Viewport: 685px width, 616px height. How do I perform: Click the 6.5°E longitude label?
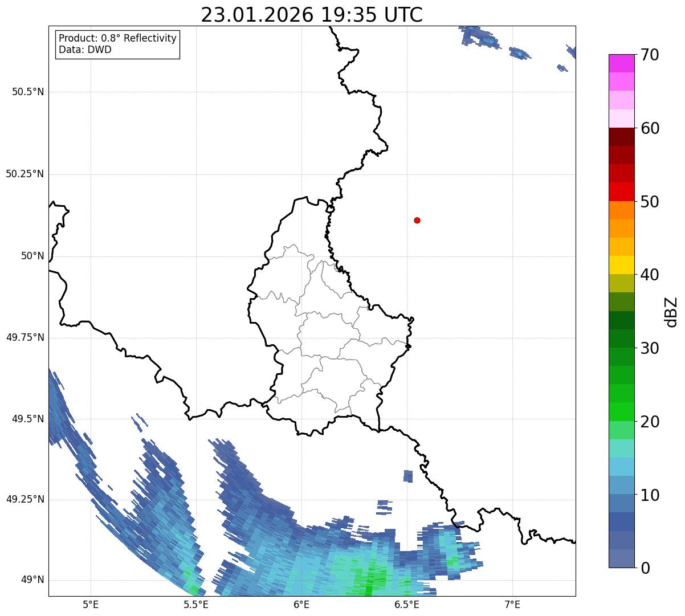(407, 604)
